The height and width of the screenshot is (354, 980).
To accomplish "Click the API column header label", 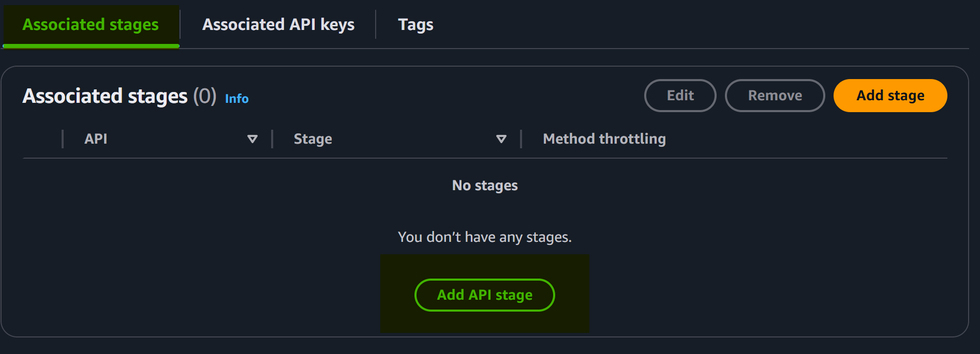I will 96,139.
